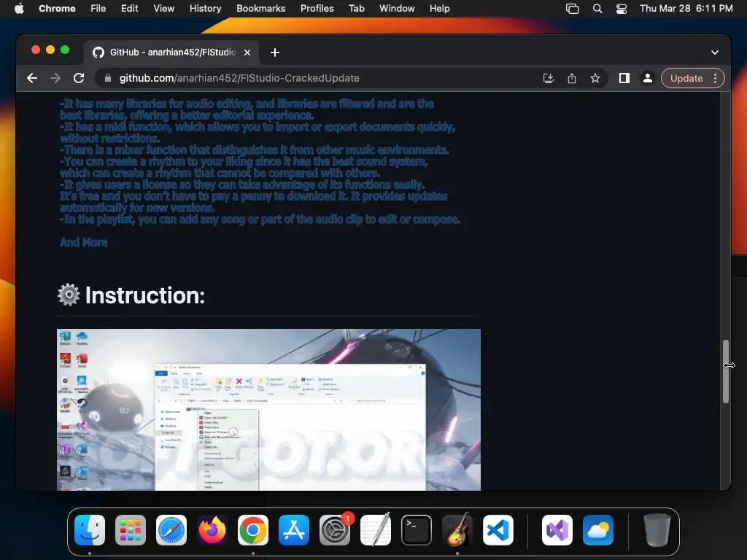The width and height of the screenshot is (747, 560).
Task: Switch to Chrome in the Dock
Action: pyautogui.click(x=253, y=530)
